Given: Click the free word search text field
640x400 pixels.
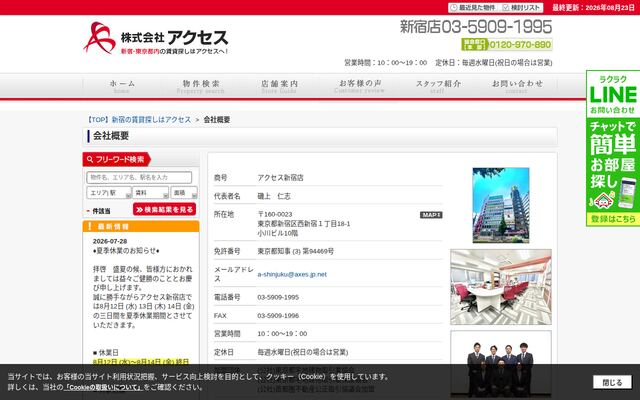Looking at the screenshot, I should coord(139,178).
